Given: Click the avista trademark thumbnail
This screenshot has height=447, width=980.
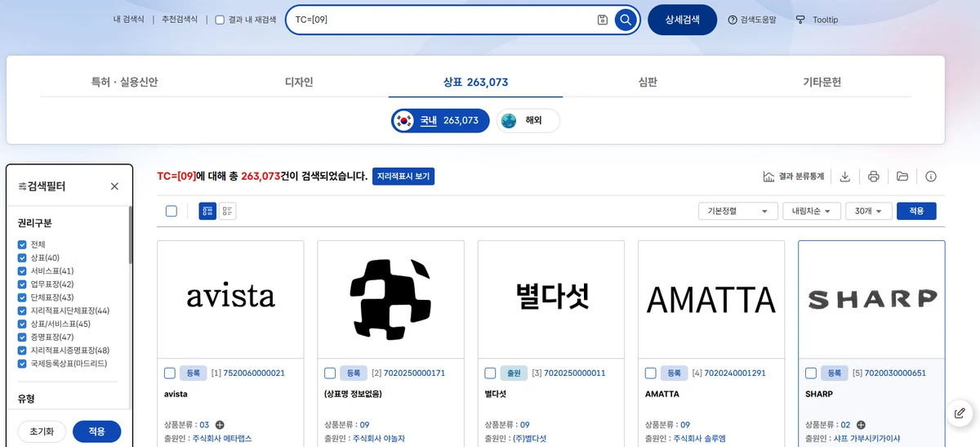Looking at the screenshot, I should 230,299.
